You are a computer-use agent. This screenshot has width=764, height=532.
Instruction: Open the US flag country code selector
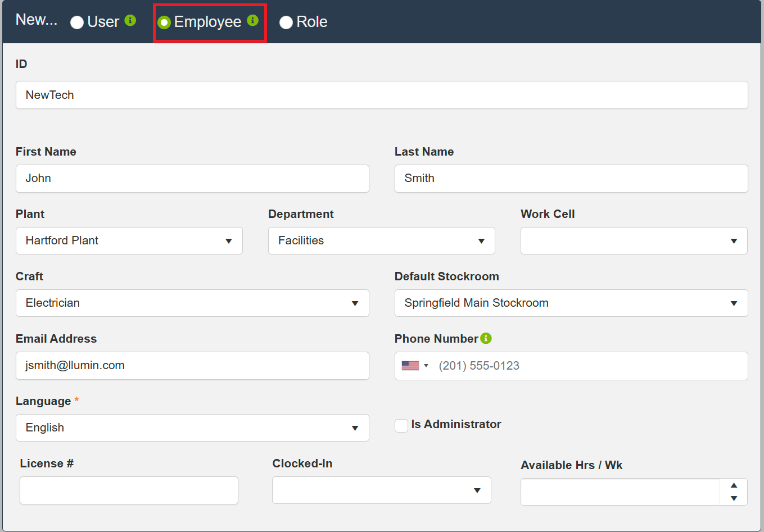click(415, 366)
